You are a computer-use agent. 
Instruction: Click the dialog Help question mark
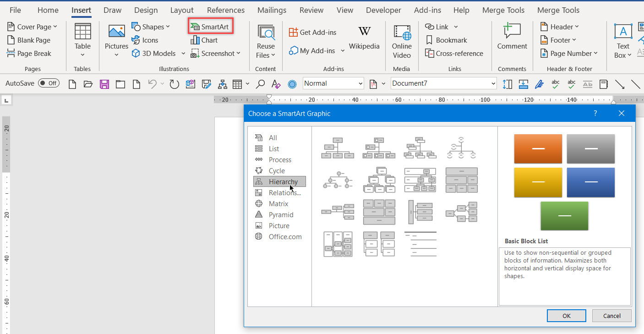point(595,113)
